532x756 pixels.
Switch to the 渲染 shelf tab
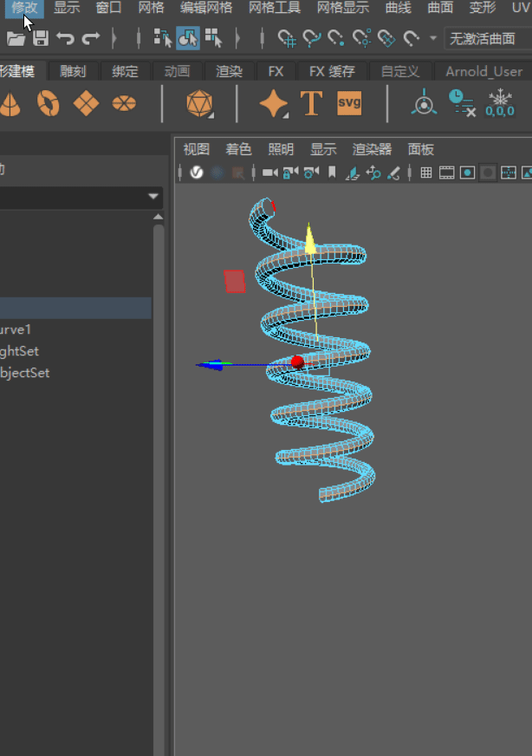pos(229,71)
